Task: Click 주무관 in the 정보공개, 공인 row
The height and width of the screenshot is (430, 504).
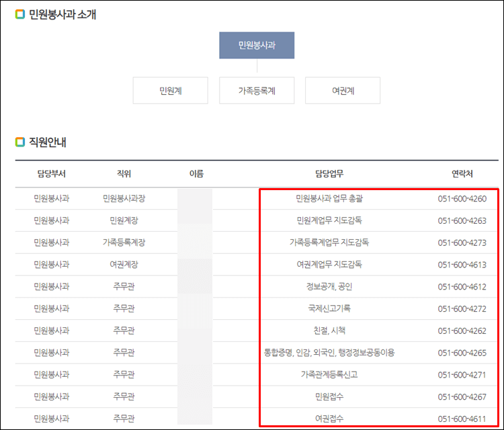Action: pyautogui.click(x=124, y=287)
